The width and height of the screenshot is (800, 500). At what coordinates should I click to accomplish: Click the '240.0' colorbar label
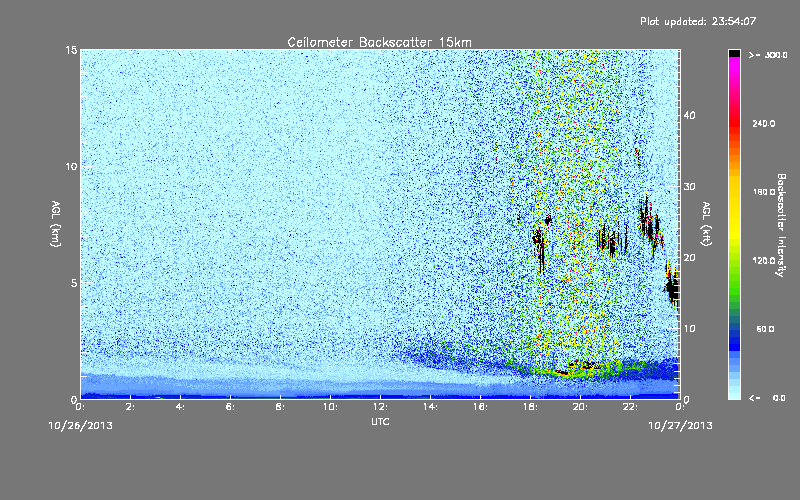click(764, 123)
